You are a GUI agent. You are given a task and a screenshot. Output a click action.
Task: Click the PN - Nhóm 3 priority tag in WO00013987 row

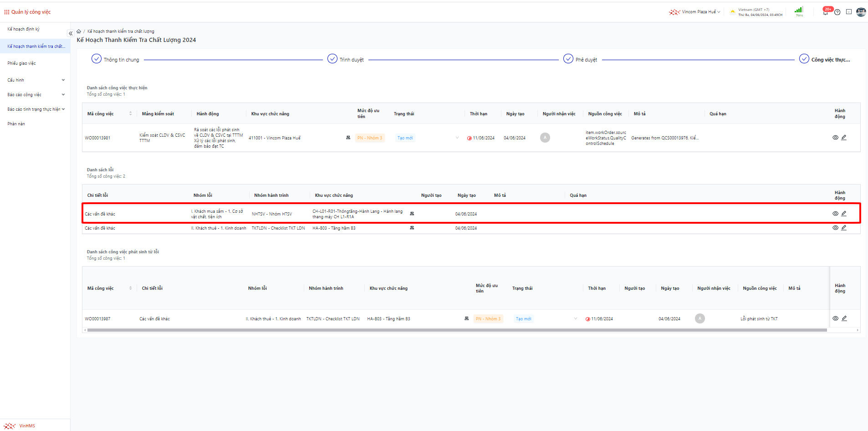coord(488,319)
